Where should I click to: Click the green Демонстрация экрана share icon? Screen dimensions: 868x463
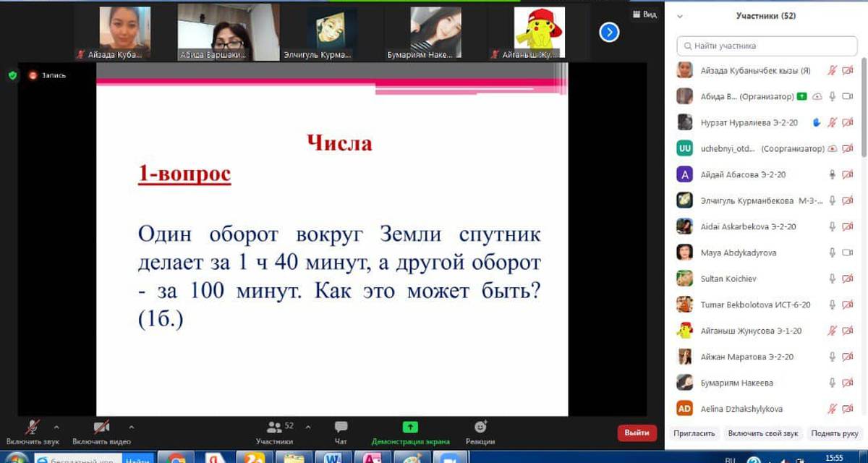[410, 428]
